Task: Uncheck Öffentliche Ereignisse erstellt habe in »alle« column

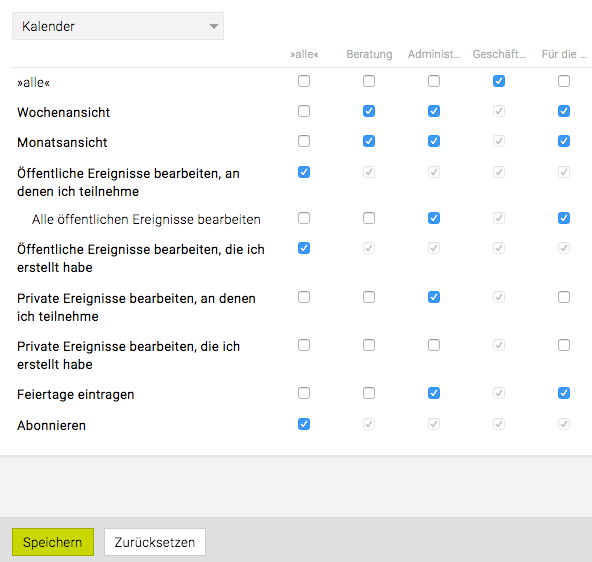Action: pos(304,248)
